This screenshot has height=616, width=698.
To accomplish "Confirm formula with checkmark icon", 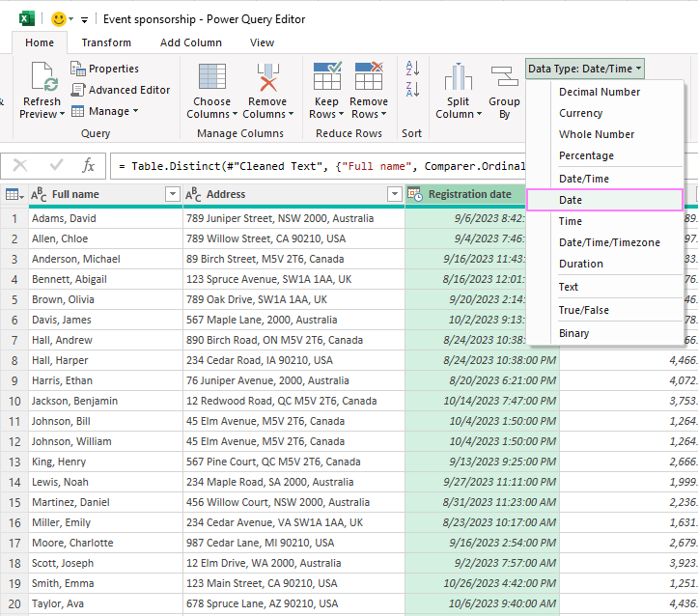I will [56, 165].
